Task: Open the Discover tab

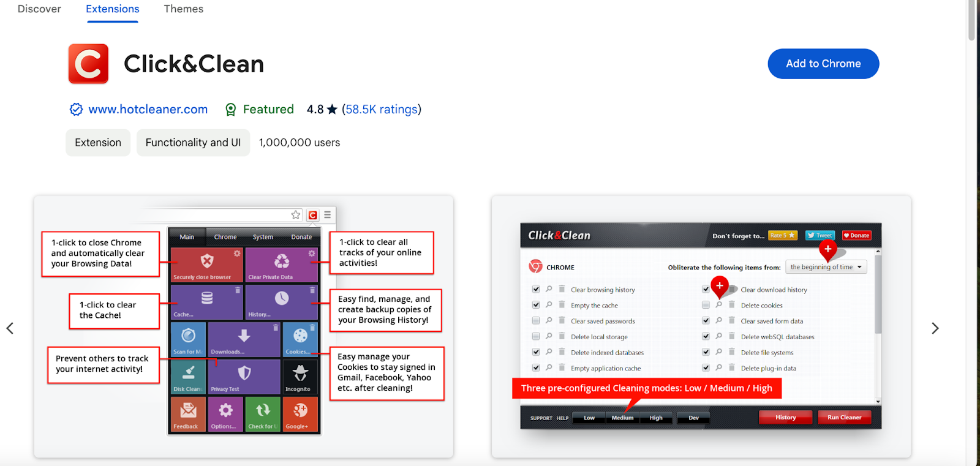Action: [39, 9]
